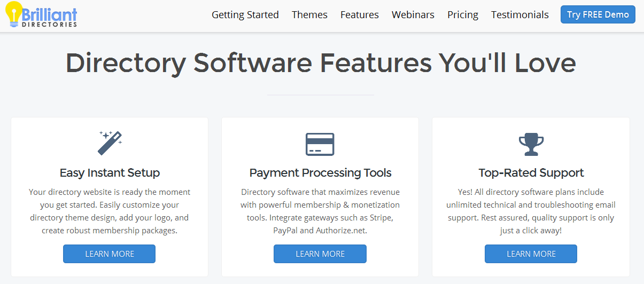Image resolution: width=644 pixels, height=284 pixels.
Task: Go to the Themes page
Action: (309, 15)
